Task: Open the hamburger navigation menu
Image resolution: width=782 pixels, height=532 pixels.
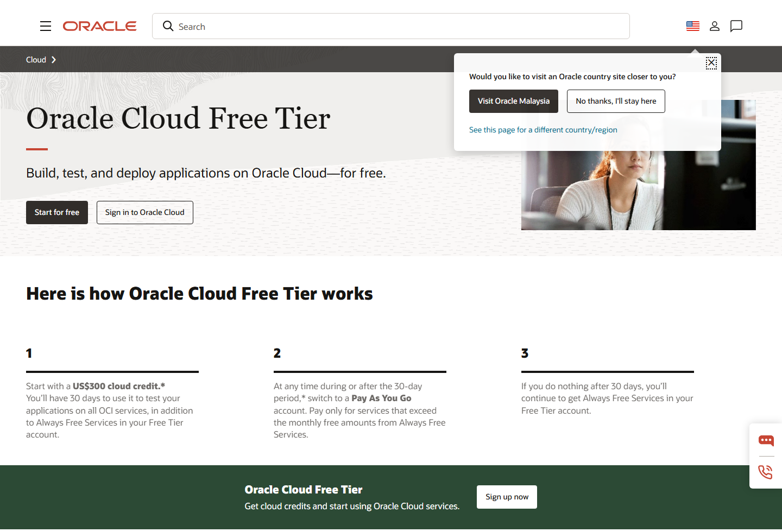Action: point(46,26)
